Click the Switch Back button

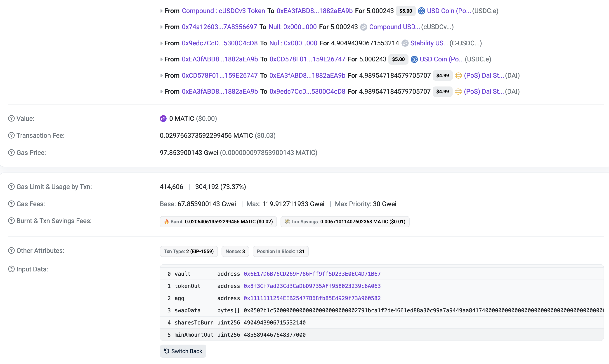[x=183, y=351]
